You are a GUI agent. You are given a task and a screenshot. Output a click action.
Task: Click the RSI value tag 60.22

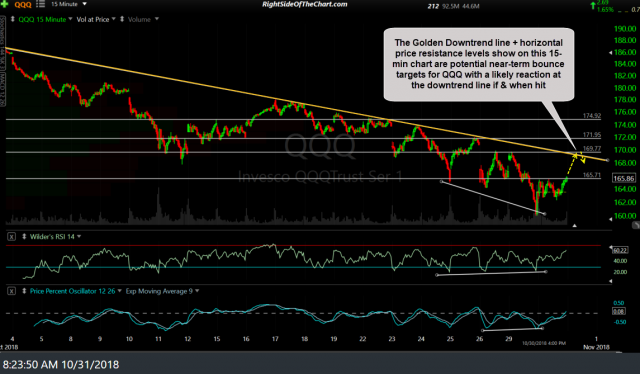620,250
